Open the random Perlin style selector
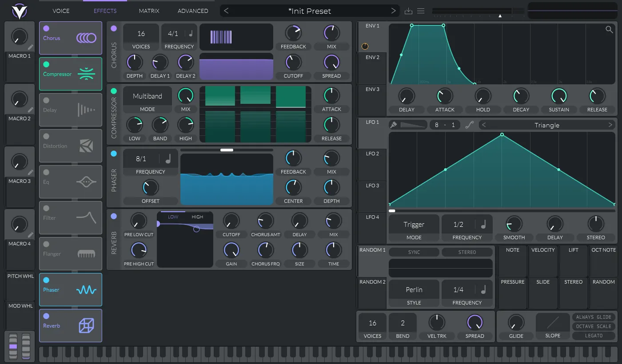Image resolution: width=622 pixels, height=364 pixels. coord(414,290)
